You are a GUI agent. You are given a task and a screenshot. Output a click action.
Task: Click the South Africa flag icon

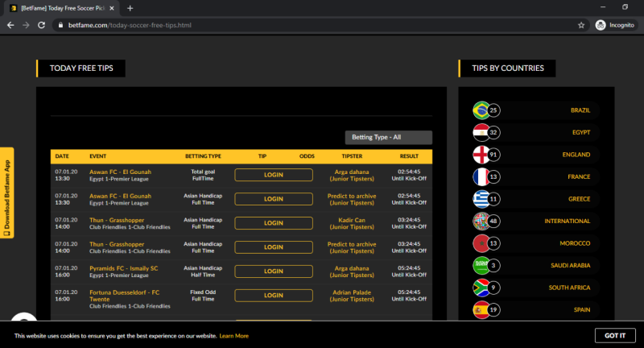click(x=481, y=288)
